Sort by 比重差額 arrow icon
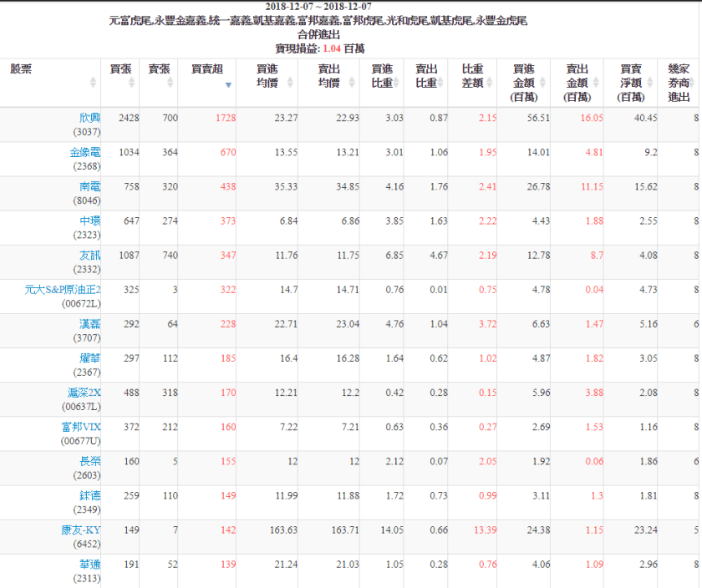702x588 pixels. point(489,83)
